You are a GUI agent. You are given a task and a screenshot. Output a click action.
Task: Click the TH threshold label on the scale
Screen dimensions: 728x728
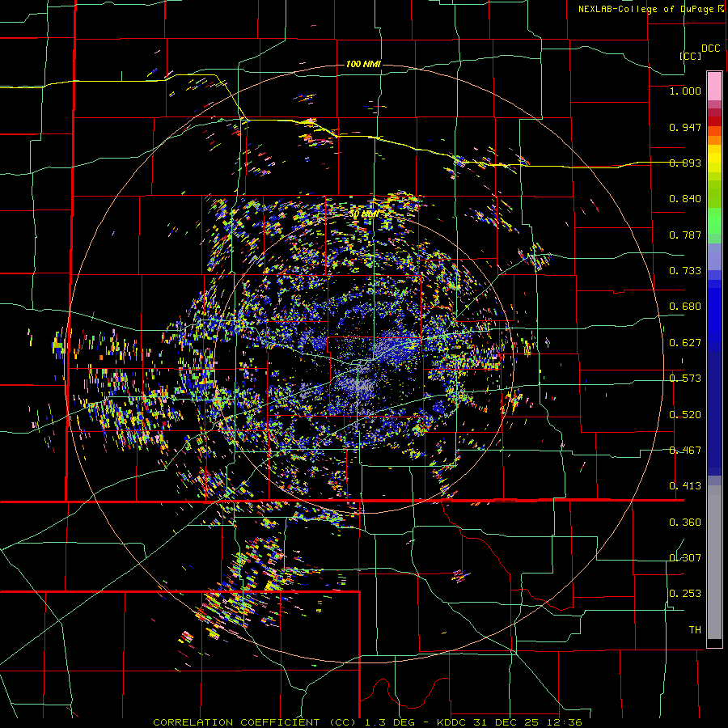[695, 630]
